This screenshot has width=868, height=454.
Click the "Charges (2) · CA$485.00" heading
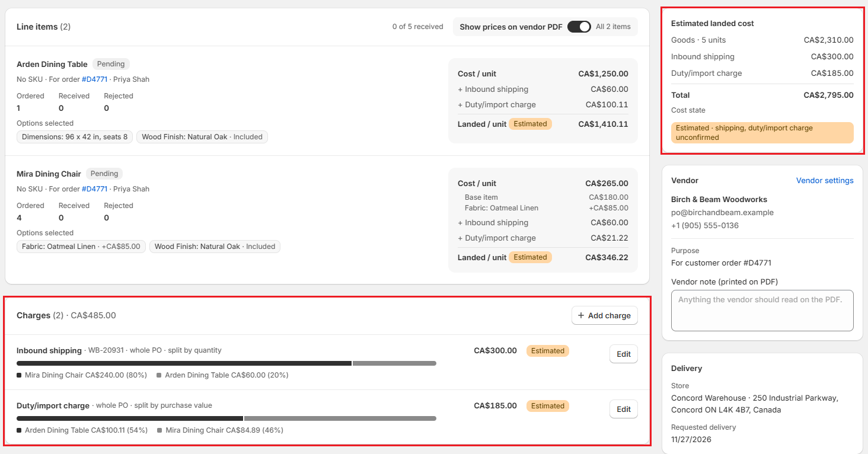tap(66, 316)
